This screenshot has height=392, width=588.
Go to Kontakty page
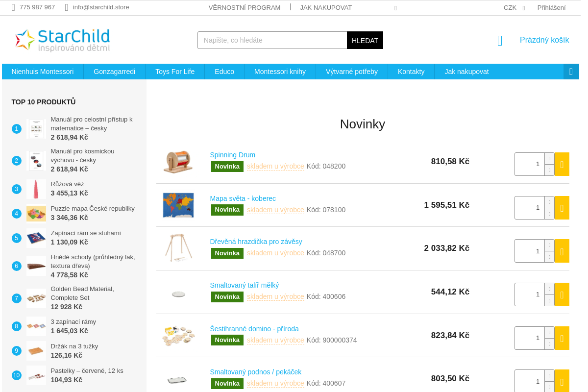point(411,72)
